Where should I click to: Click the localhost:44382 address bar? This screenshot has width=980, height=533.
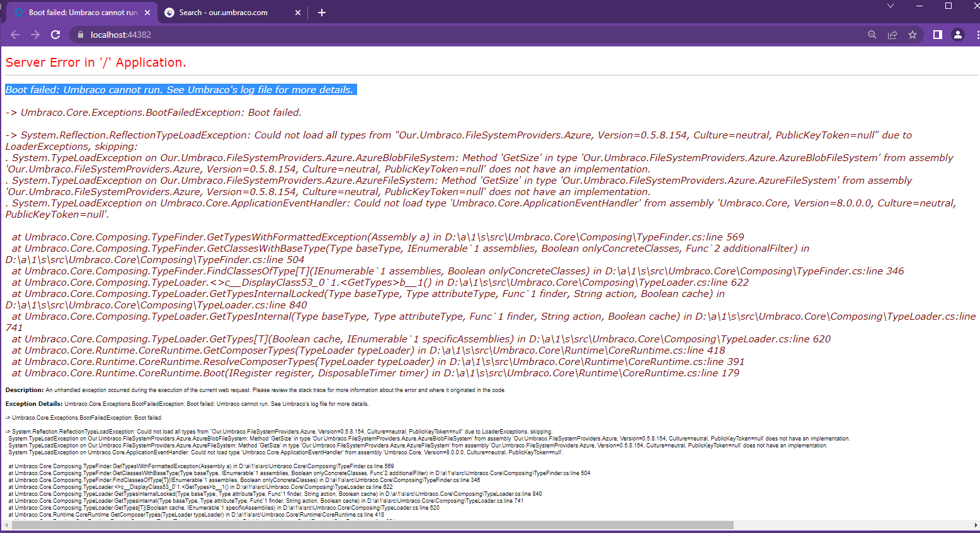coord(441,35)
